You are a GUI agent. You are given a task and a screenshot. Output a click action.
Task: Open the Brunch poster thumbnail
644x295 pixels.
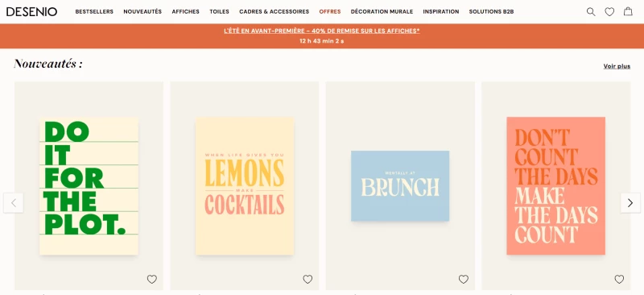coord(400,186)
